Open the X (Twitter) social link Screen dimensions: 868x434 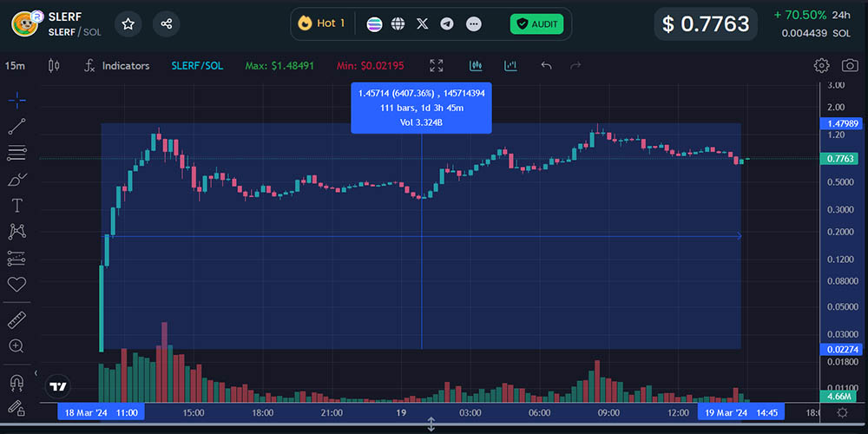click(422, 23)
